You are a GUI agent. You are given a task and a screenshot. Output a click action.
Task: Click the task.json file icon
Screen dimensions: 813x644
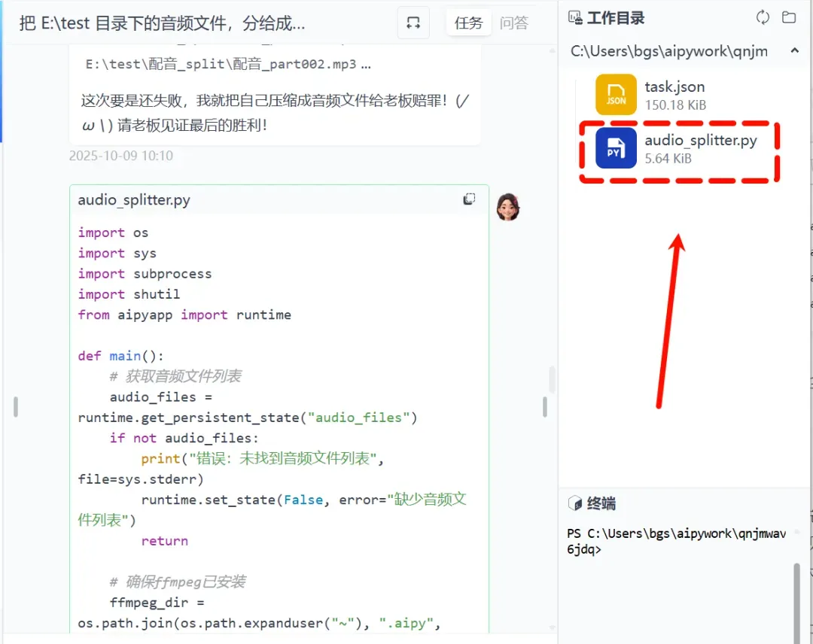click(x=616, y=94)
